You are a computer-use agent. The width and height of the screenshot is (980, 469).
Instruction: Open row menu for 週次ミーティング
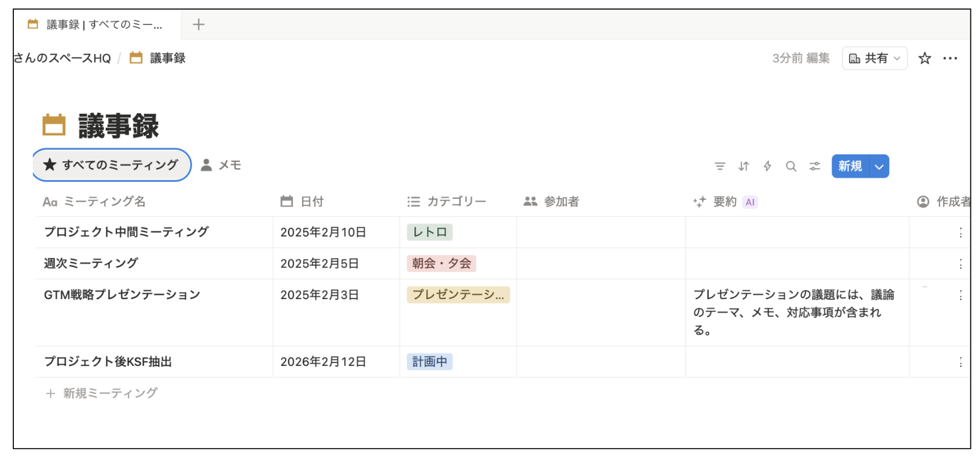click(x=961, y=264)
